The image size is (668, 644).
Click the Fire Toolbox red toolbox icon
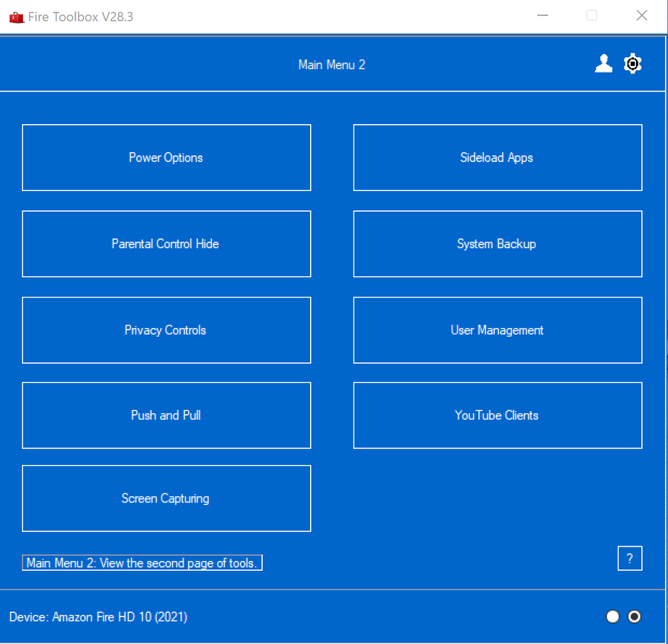17,18
